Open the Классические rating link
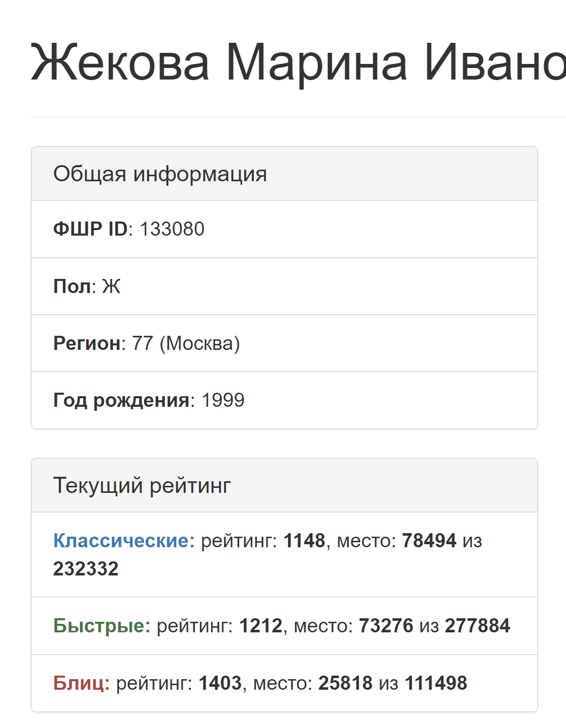566x728 pixels. click(x=123, y=541)
